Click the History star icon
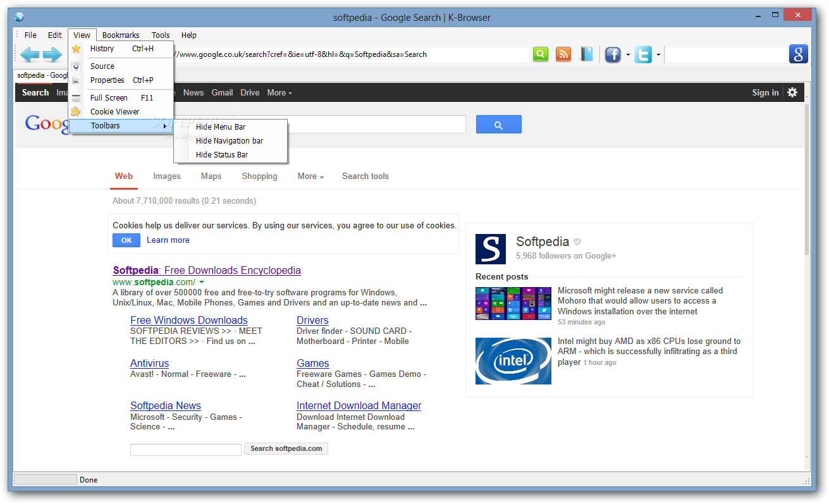This screenshot has width=829, height=504. (x=76, y=49)
